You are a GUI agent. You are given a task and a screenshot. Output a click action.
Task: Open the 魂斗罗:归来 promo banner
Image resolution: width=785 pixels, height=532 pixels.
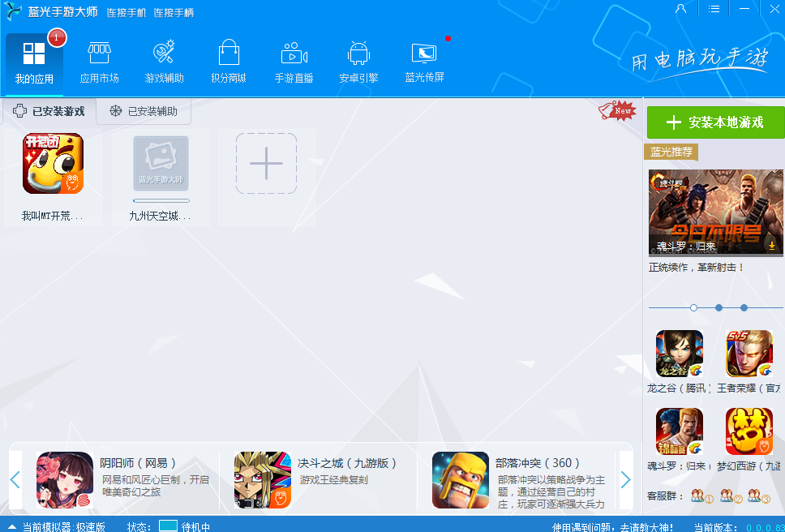pos(716,212)
